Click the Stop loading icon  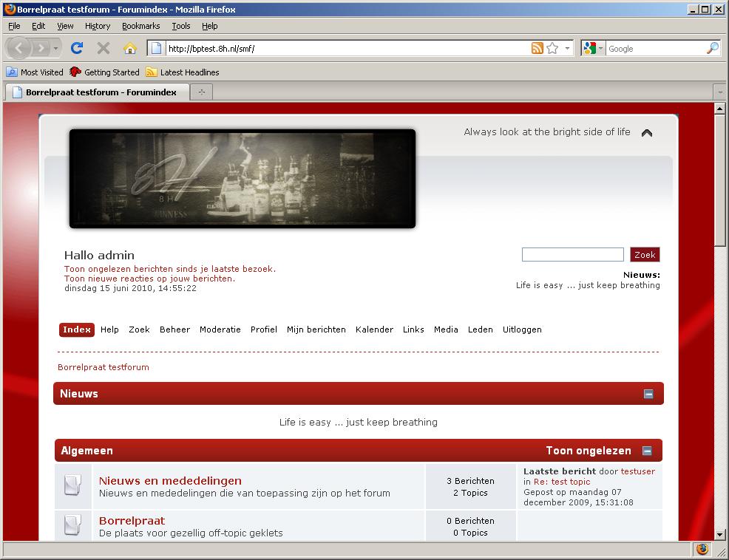(x=104, y=48)
